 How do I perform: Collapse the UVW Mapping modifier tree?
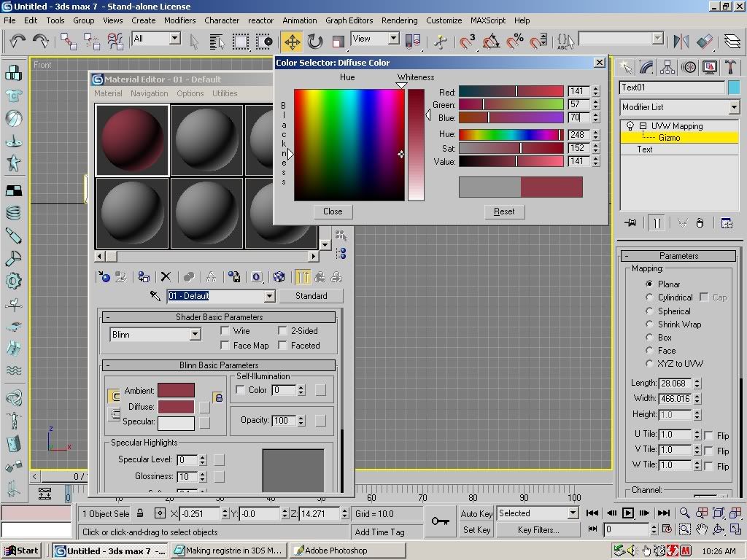pos(643,125)
